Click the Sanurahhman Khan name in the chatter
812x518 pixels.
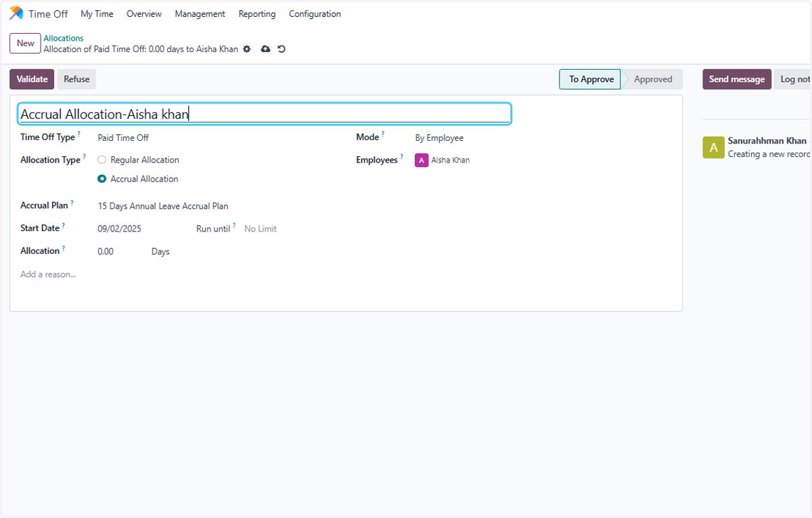click(x=767, y=141)
